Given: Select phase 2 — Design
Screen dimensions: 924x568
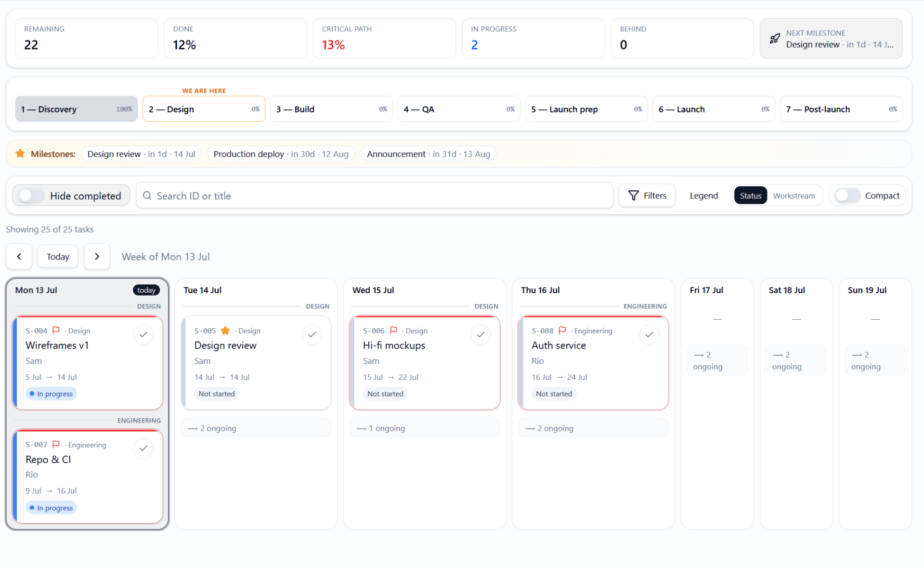Looking at the screenshot, I should [204, 109].
